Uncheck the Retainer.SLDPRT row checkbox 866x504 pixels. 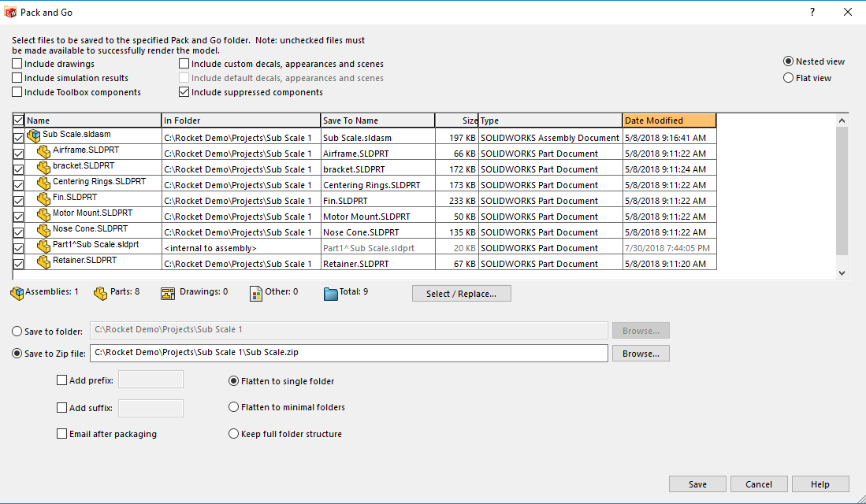[18, 264]
